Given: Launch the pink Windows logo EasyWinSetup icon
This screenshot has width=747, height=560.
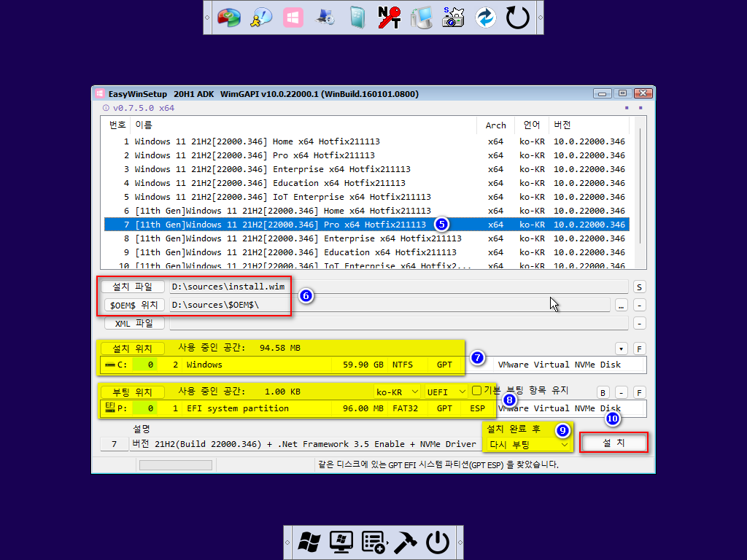Looking at the screenshot, I should pyautogui.click(x=293, y=17).
